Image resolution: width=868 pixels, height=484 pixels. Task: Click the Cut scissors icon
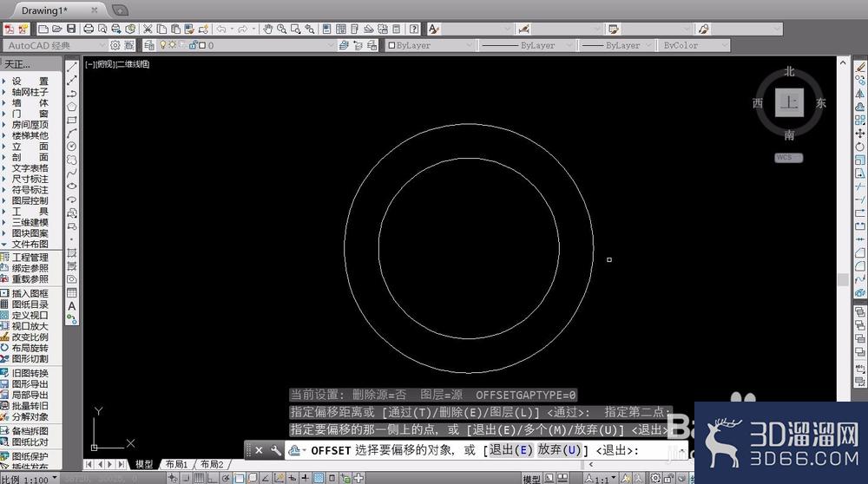148,29
